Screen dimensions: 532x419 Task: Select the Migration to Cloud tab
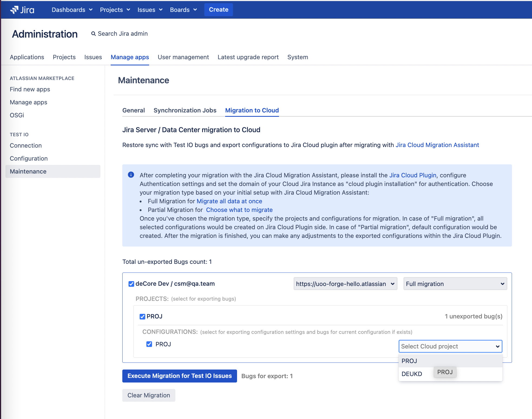(252, 110)
